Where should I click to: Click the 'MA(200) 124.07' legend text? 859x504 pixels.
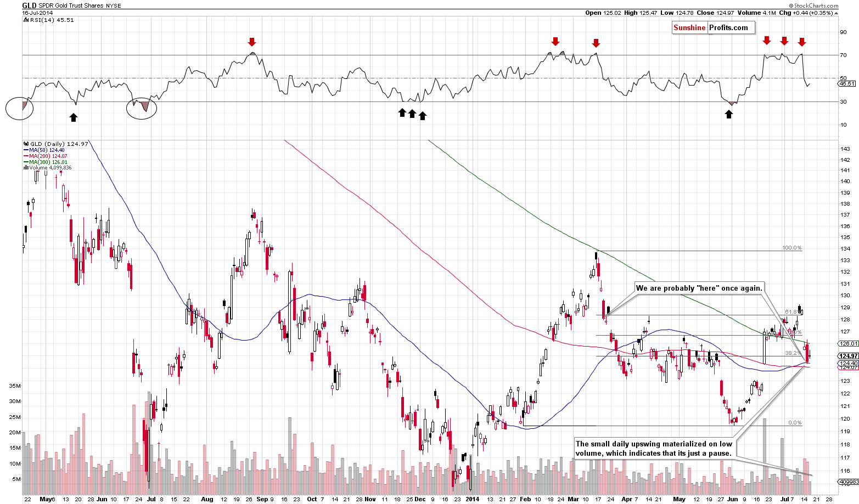pyautogui.click(x=48, y=156)
